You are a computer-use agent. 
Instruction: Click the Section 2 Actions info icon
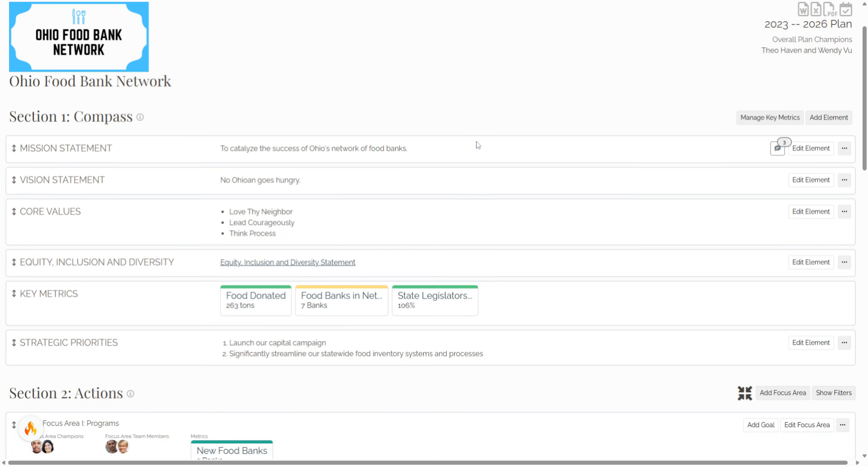tap(130, 394)
